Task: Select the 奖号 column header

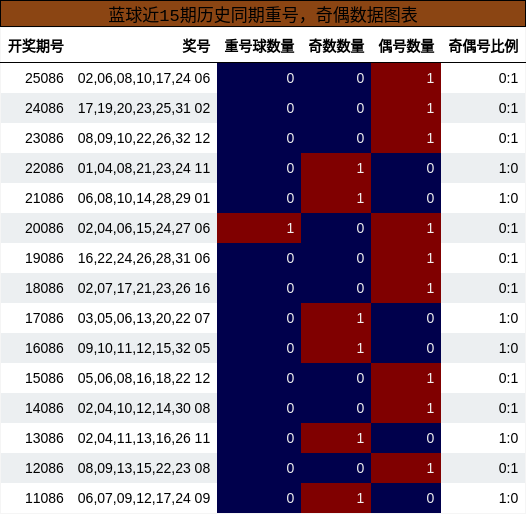Action: tap(196, 46)
